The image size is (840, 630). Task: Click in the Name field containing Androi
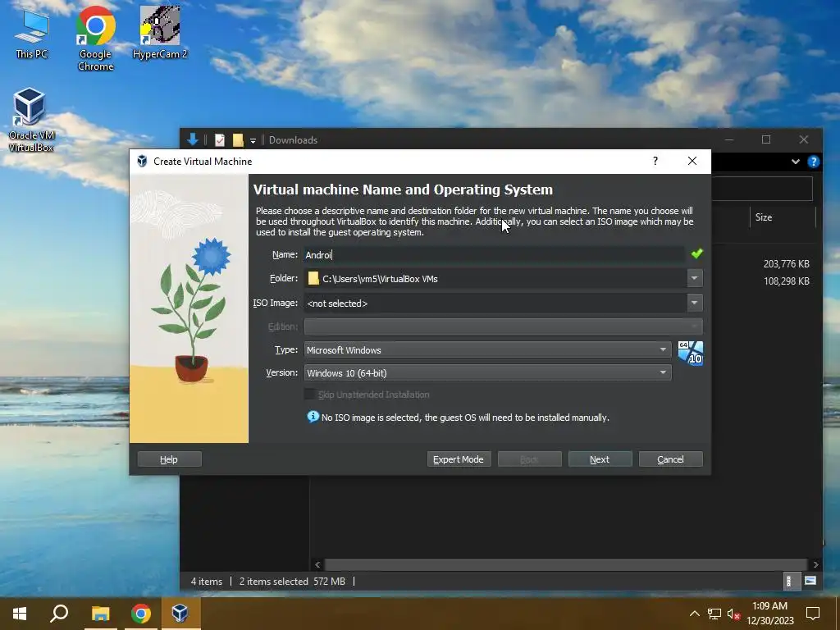click(494, 255)
